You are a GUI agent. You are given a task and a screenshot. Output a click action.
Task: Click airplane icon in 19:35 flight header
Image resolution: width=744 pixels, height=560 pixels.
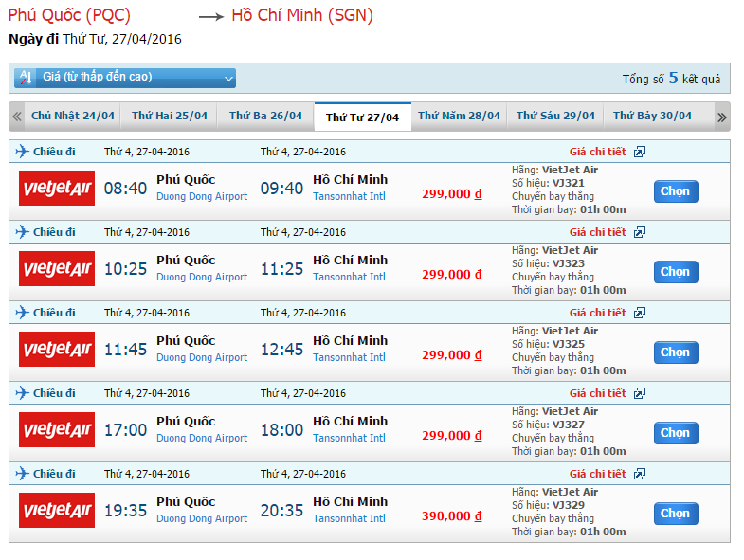coord(22,474)
